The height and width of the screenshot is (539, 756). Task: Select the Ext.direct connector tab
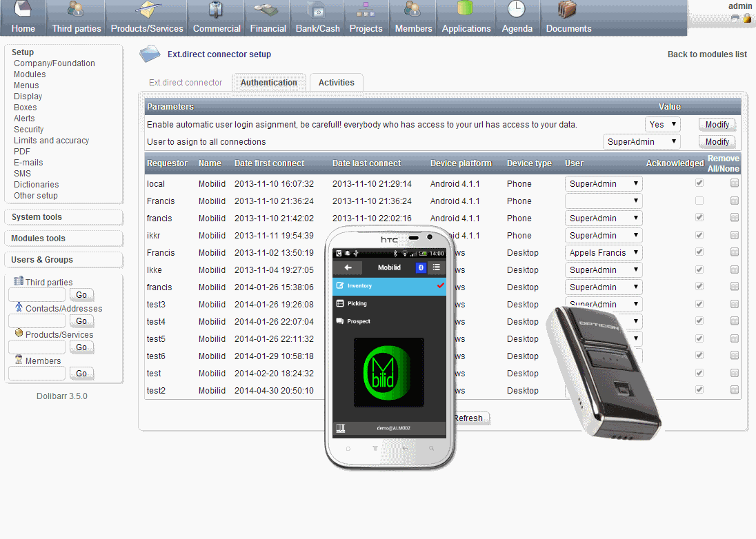186,82
